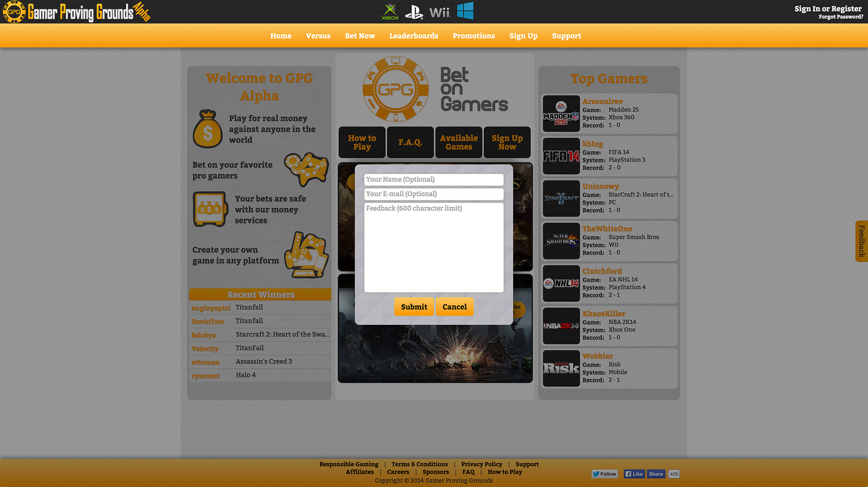Screen dimensions: 868x487
Task: Open Arsonalrev's gamer profile
Action: [x=602, y=101]
